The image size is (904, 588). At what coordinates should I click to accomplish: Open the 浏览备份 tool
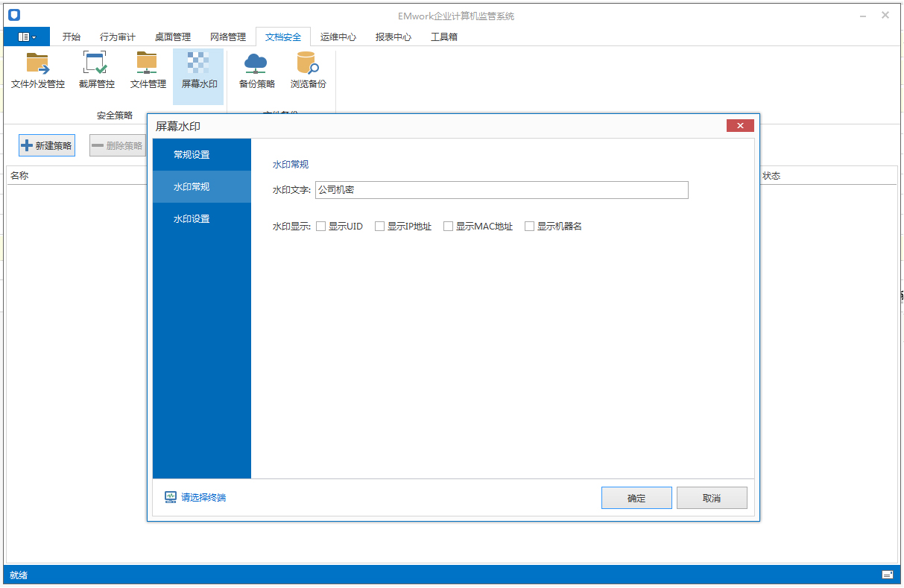pos(308,72)
